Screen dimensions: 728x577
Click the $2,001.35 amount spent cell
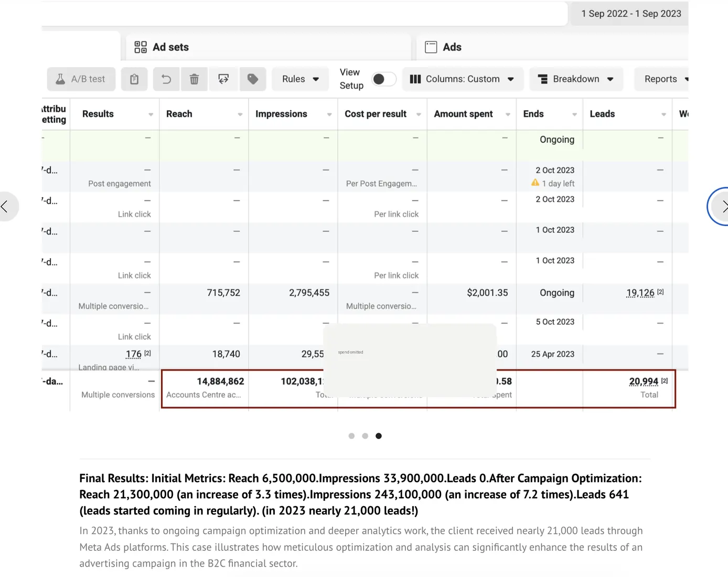point(487,293)
